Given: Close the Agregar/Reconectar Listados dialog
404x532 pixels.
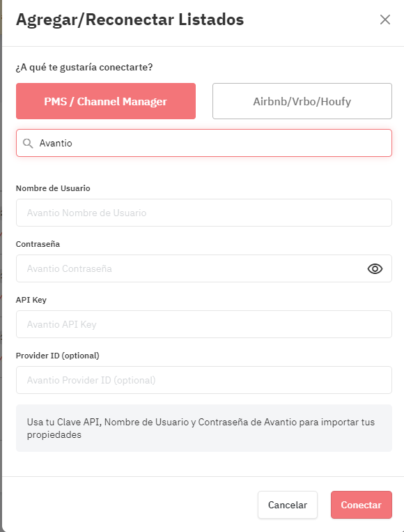Looking at the screenshot, I should 385,20.
